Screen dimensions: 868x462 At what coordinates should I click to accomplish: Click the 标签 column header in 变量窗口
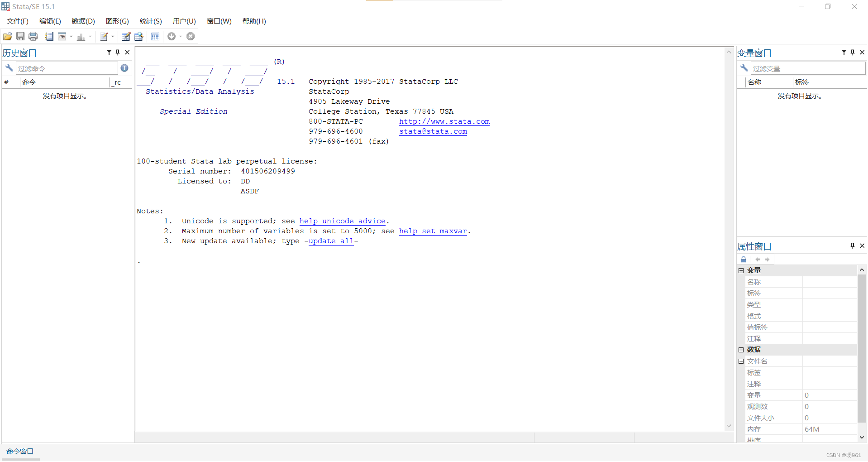coord(830,82)
